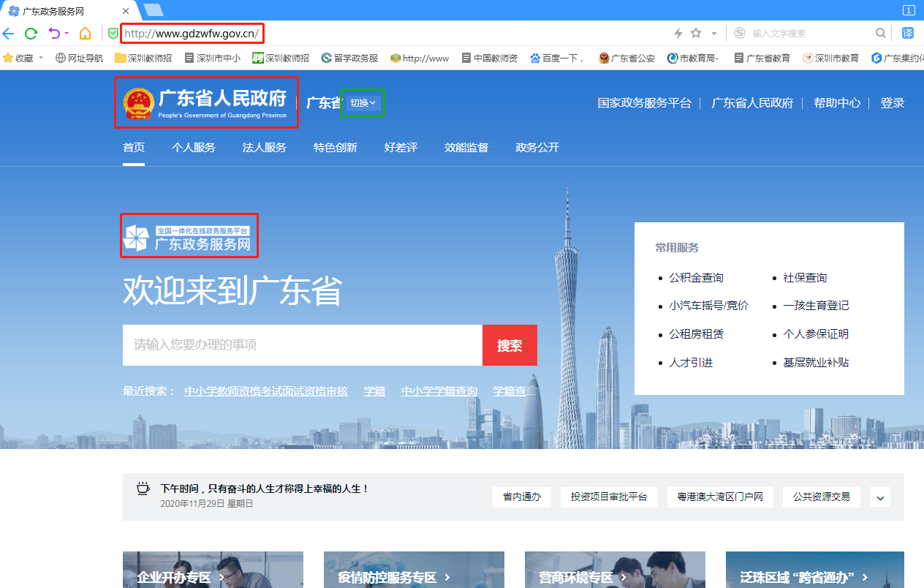Click the purple undo/restore page icon

[54, 33]
